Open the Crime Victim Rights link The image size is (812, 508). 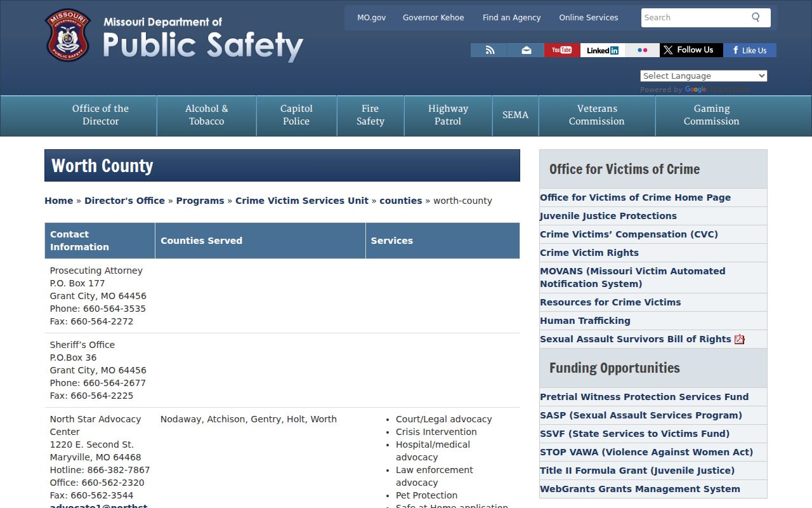tap(589, 253)
